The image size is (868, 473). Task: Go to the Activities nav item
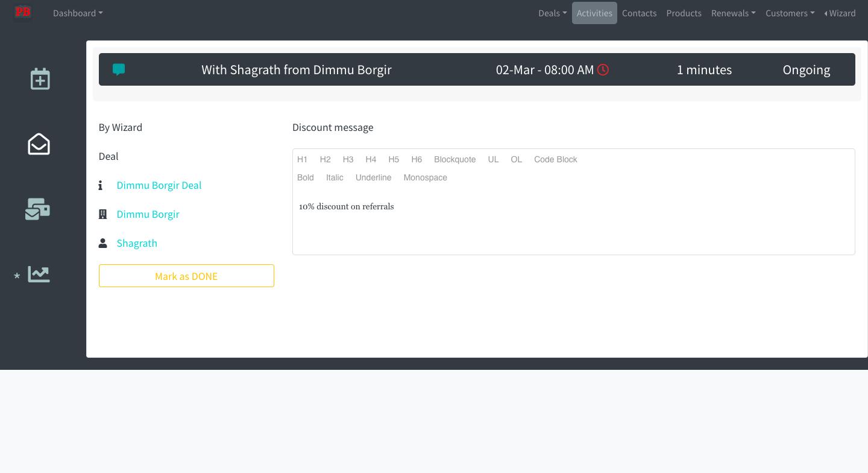point(594,13)
